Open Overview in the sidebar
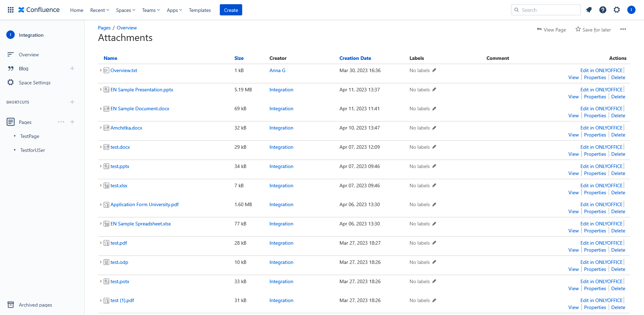 [x=29, y=55]
